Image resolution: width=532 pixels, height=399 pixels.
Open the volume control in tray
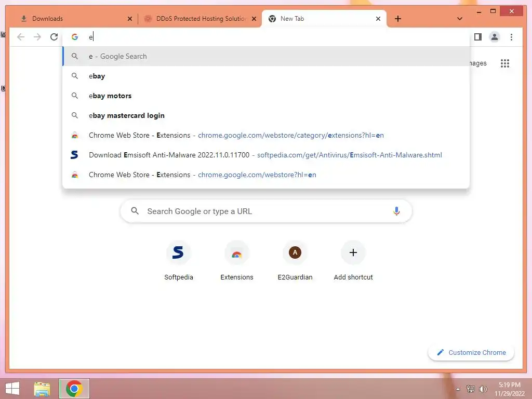point(483,389)
